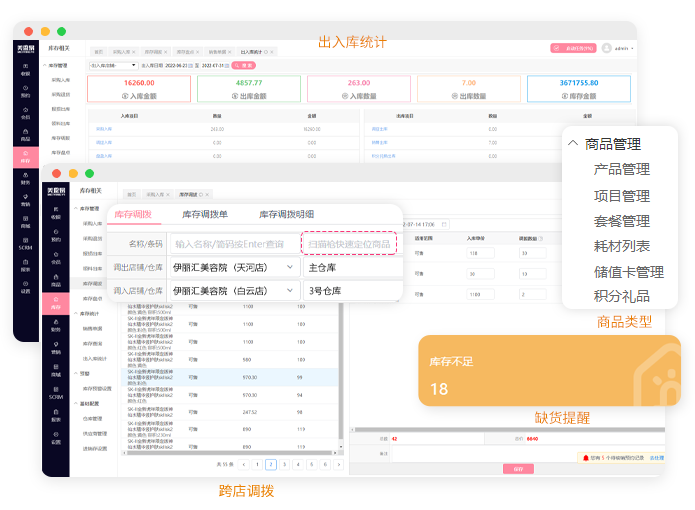
Task: Collapse 库存统计 tree group in front window
Action: click(x=75, y=313)
